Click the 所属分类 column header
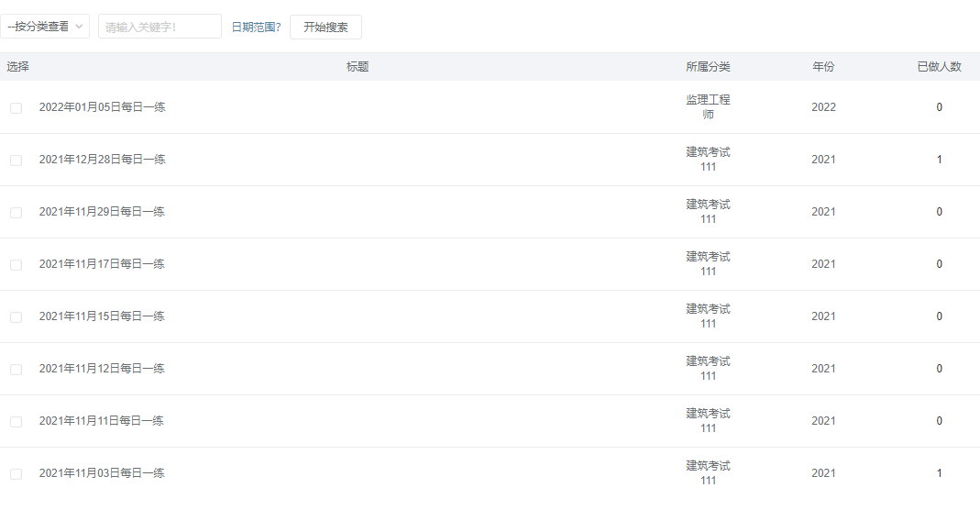 (x=708, y=67)
